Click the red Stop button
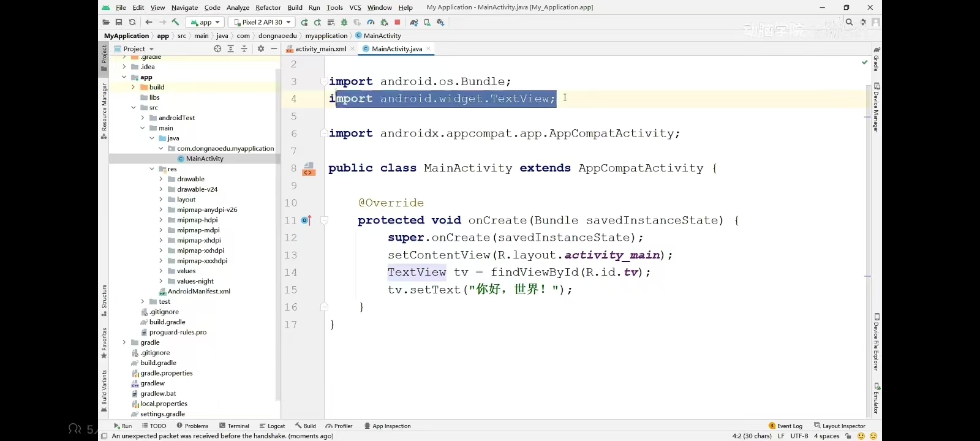 (x=397, y=22)
